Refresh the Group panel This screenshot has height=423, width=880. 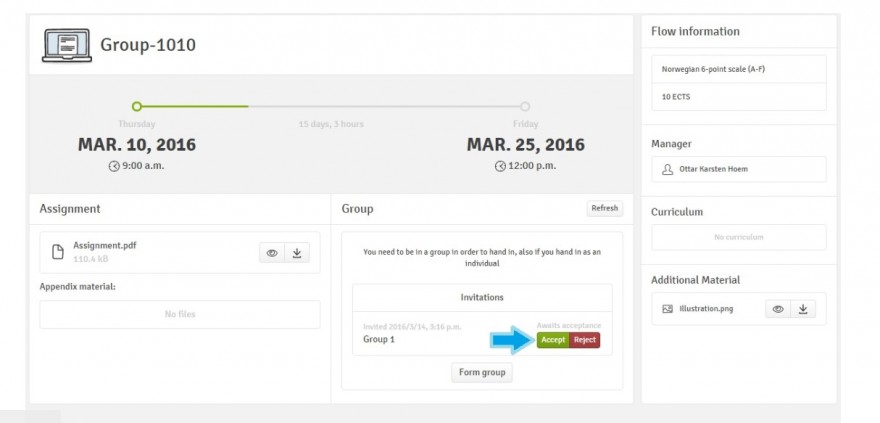[604, 209]
